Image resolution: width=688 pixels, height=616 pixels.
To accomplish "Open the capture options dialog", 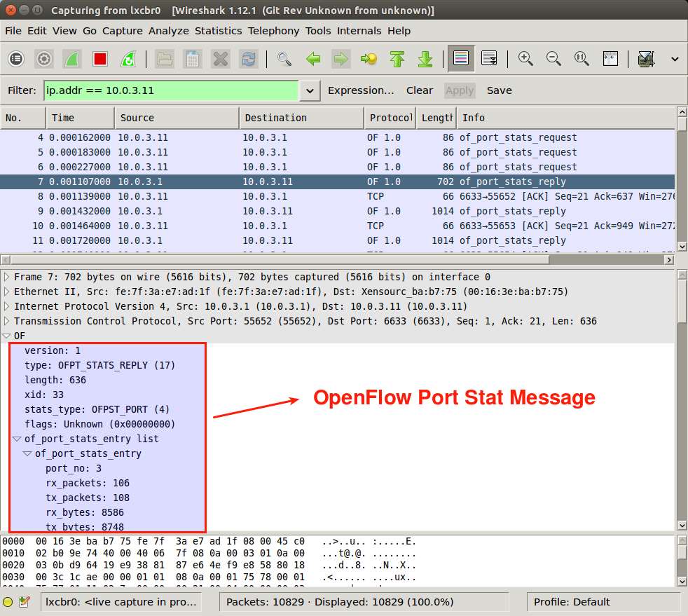I will click(43, 59).
